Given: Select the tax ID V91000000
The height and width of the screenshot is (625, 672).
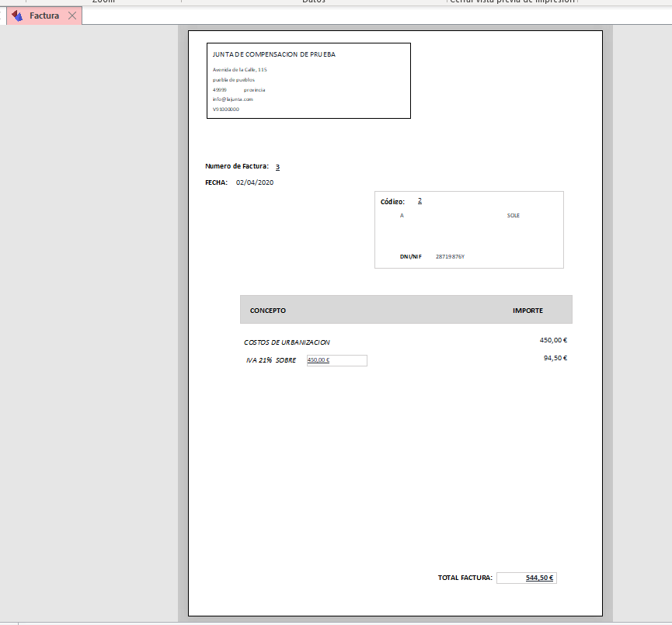Looking at the screenshot, I should tap(225, 109).
